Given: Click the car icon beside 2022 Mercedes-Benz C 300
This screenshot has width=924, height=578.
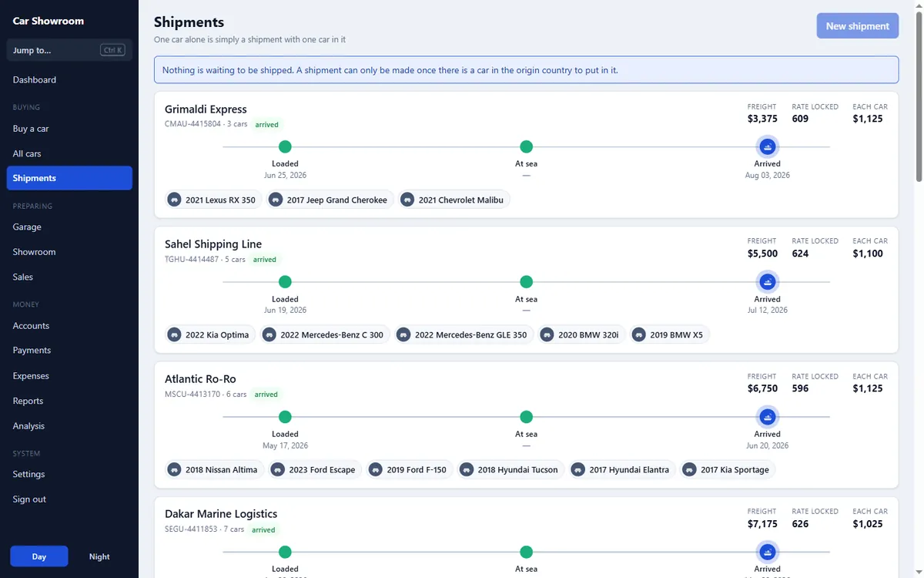Looking at the screenshot, I should (x=269, y=335).
